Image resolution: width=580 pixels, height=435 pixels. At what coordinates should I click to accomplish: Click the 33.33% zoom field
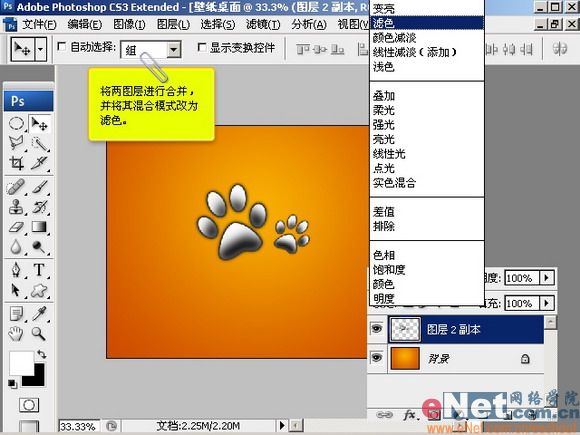pyautogui.click(x=79, y=426)
